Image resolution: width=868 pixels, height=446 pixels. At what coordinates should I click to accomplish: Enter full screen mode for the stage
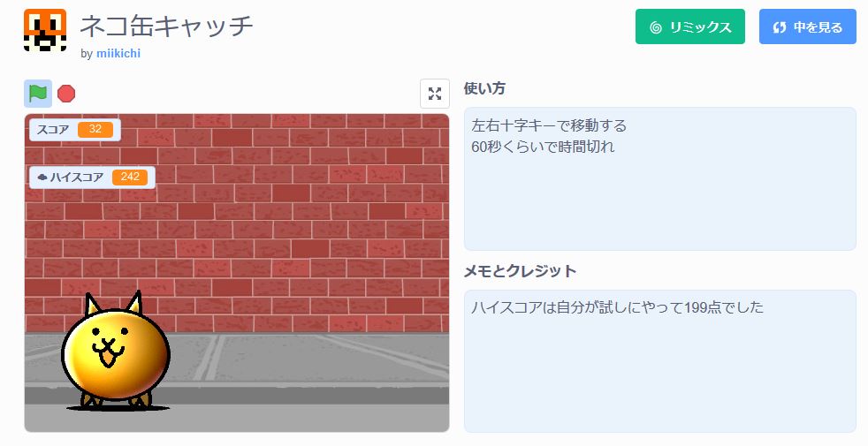point(435,94)
